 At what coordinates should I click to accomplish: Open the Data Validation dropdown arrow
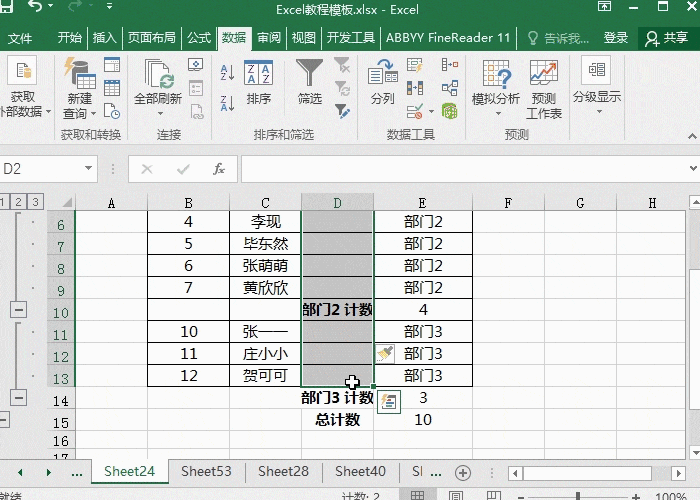point(431,111)
